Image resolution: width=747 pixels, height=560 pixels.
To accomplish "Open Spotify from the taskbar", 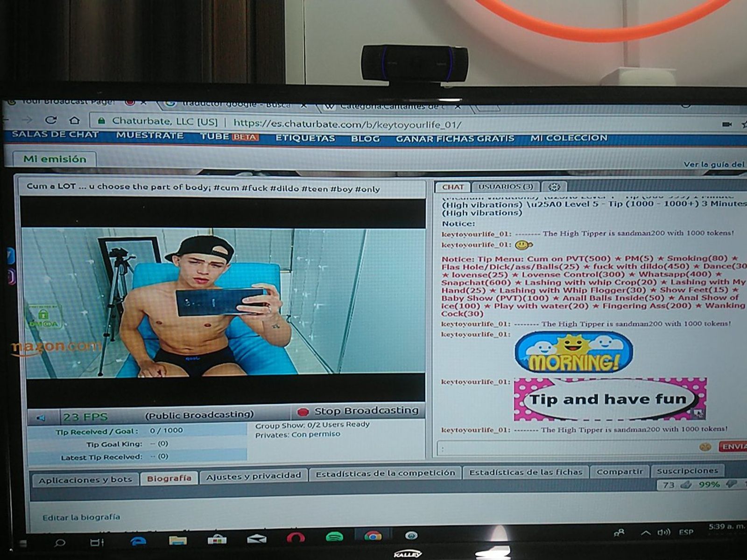I will pyautogui.click(x=334, y=537).
